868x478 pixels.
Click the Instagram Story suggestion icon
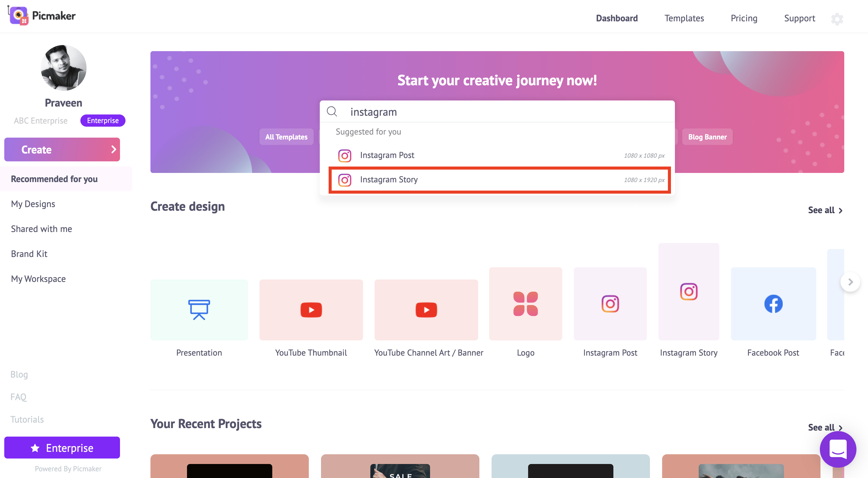[x=344, y=180]
